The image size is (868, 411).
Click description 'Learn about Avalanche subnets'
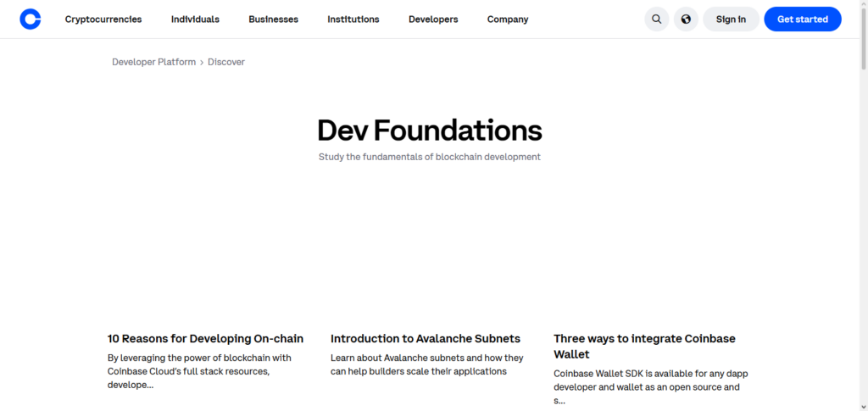pos(427,364)
